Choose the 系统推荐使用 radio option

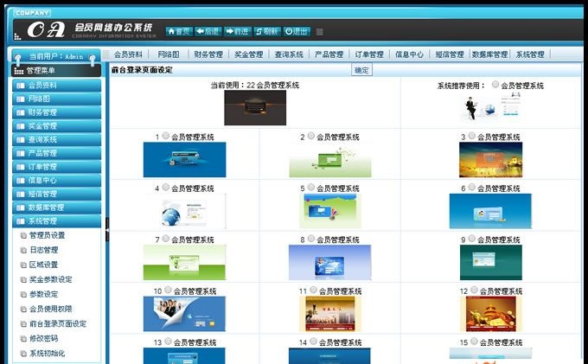coord(495,85)
